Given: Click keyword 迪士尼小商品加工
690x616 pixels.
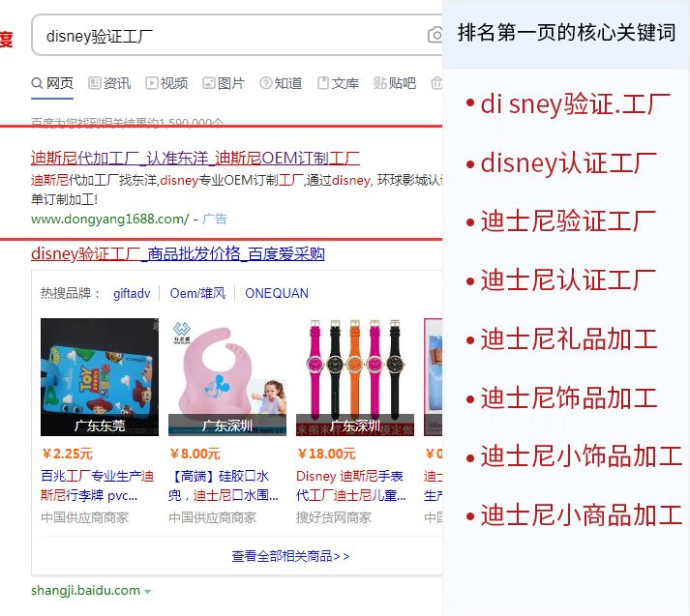Looking at the screenshot, I should pos(582,514).
